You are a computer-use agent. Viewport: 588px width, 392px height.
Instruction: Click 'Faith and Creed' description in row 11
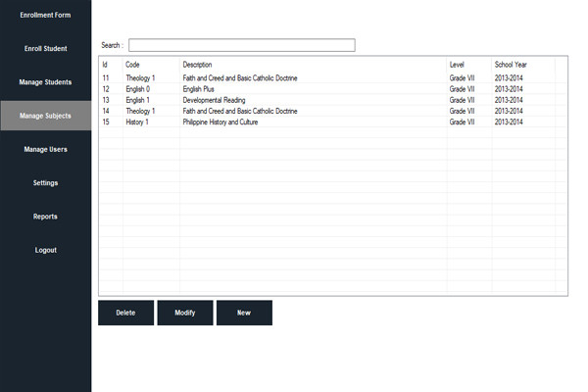coord(240,78)
